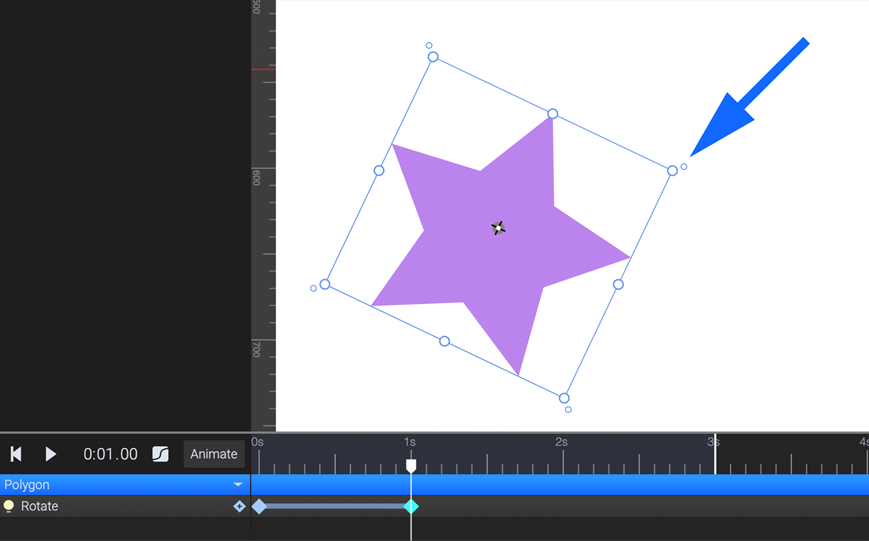The image size is (869, 541).
Task: Click the bottom-right corner resize handle
Action: pos(564,398)
